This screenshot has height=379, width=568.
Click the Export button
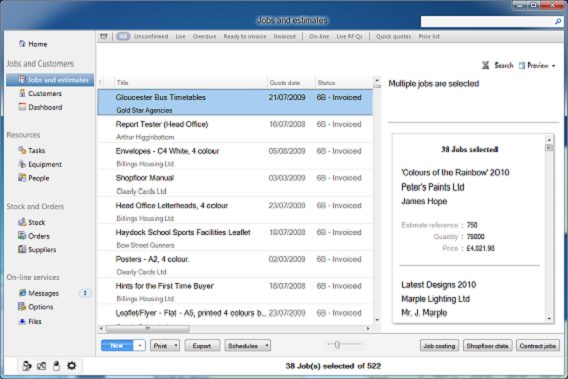click(202, 346)
